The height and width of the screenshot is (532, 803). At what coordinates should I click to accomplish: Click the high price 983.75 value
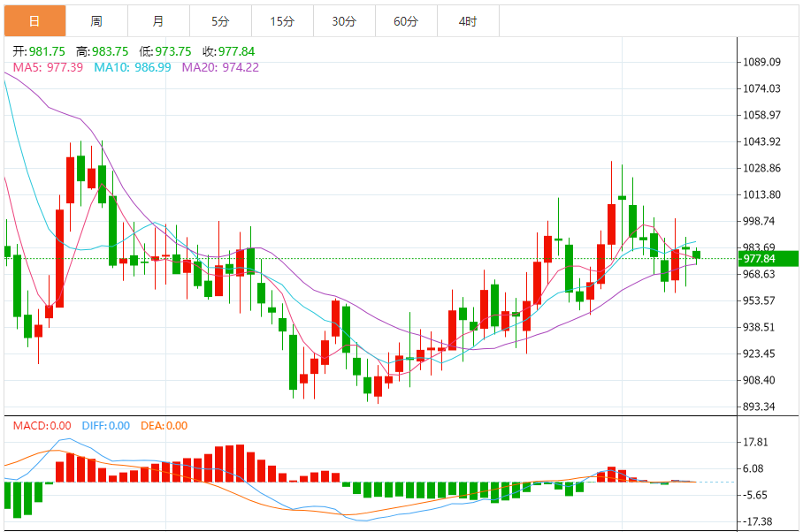tap(111, 51)
